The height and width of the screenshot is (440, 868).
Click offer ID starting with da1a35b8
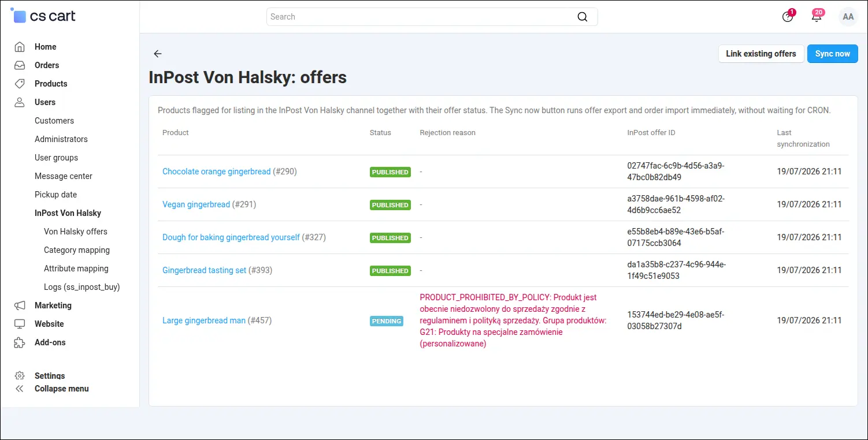[677, 270]
